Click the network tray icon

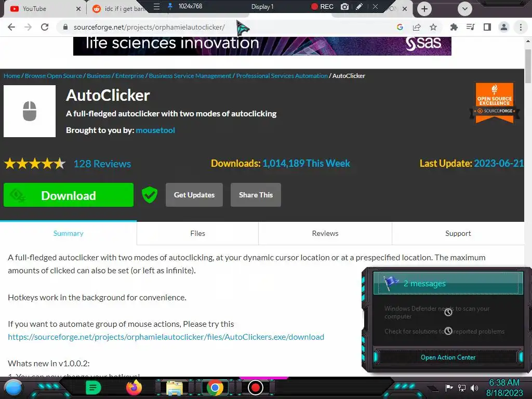(x=462, y=388)
